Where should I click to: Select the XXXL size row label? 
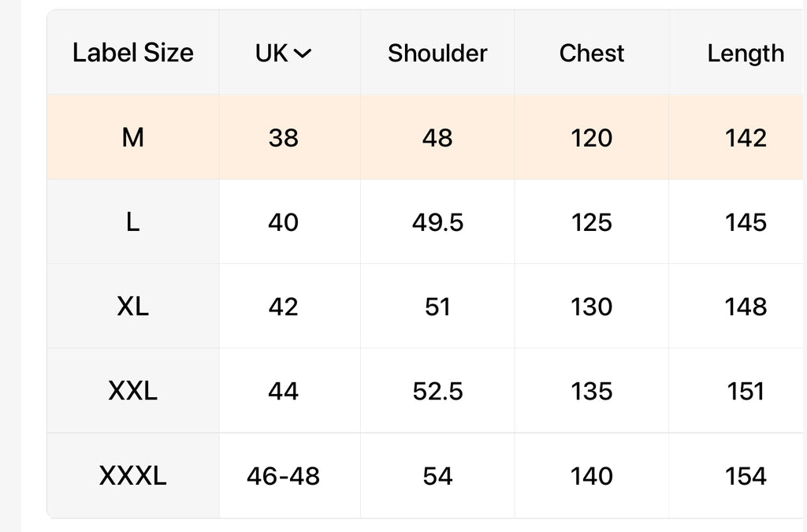(132, 475)
